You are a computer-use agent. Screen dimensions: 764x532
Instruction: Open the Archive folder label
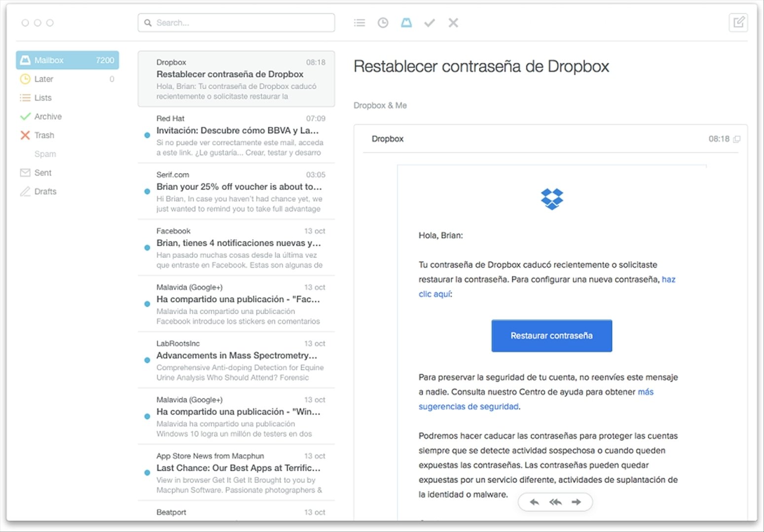(x=48, y=116)
